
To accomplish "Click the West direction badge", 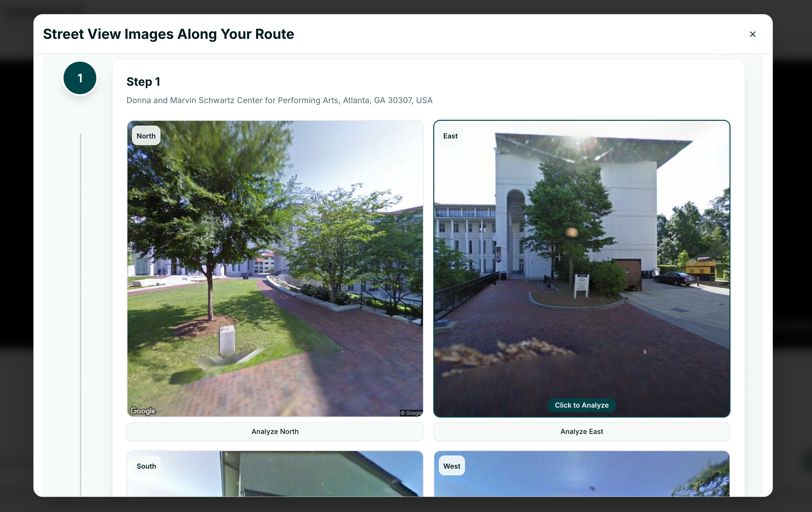I will [x=452, y=466].
